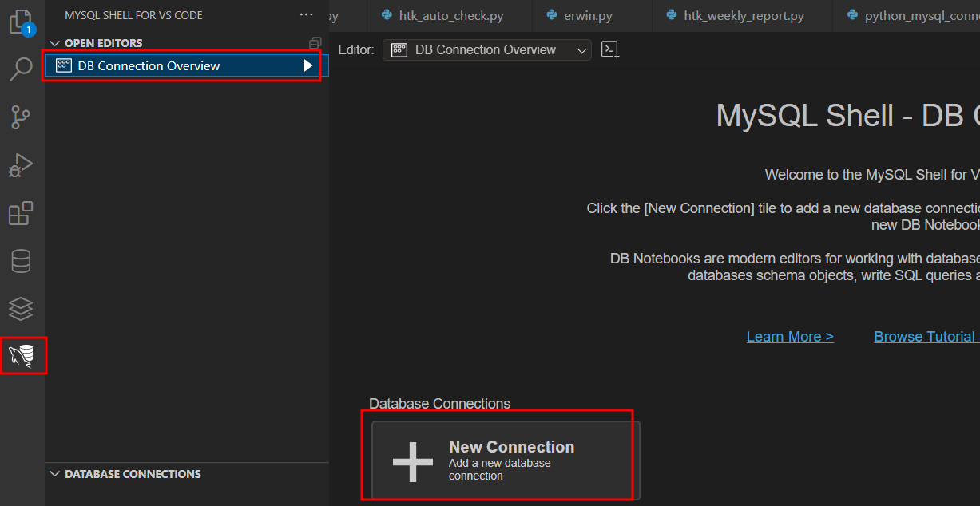Open the Run and Debug view
Viewport: 980px width, 506px height.
(21, 165)
